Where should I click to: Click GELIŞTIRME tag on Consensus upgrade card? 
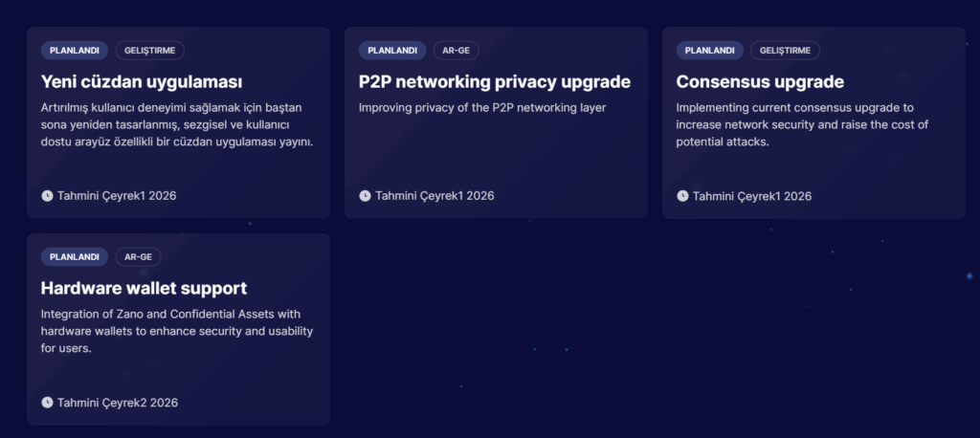coord(786,51)
